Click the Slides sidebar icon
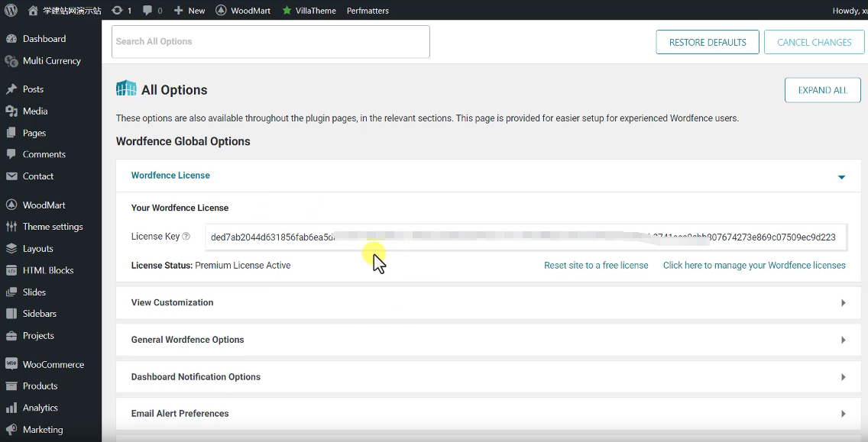 [11, 292]
